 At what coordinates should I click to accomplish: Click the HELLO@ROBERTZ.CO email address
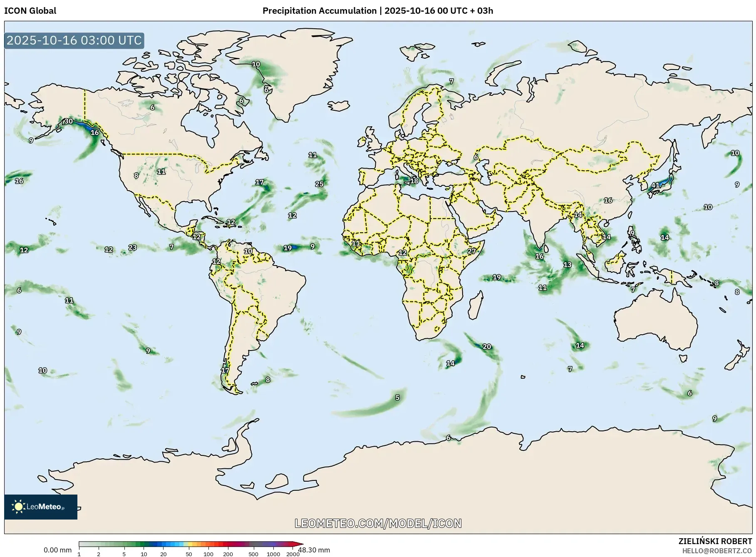point(717,551)
